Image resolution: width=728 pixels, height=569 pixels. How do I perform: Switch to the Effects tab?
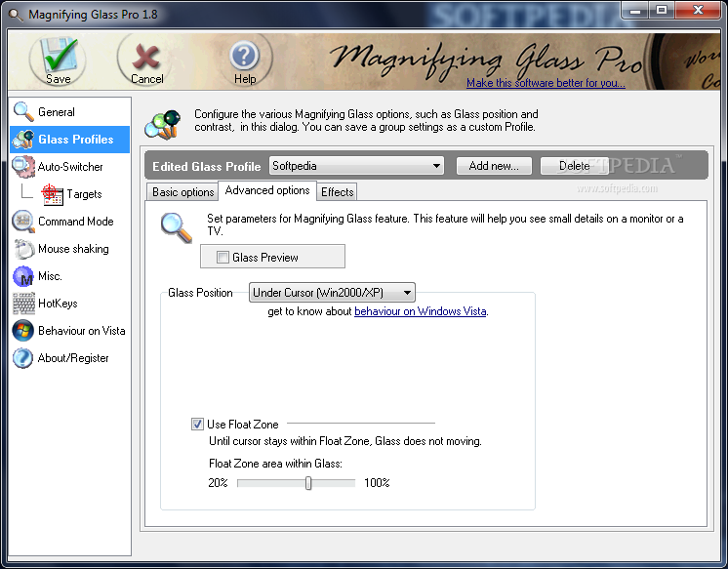coord(337,192)
